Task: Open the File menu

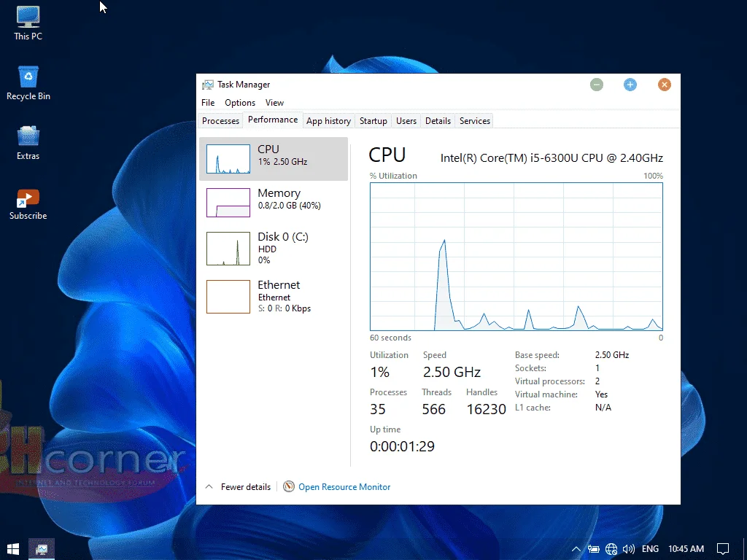Action: pos(208,103)
